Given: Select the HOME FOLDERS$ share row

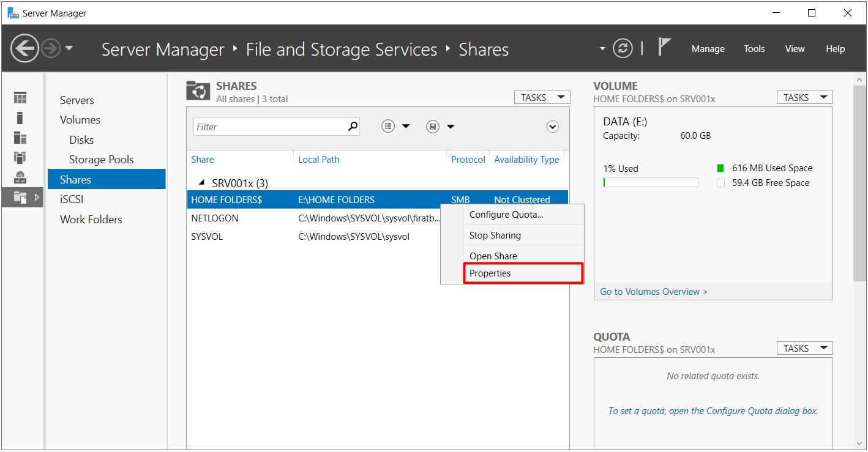Looking at the screenshot, I should coord(378,200).
